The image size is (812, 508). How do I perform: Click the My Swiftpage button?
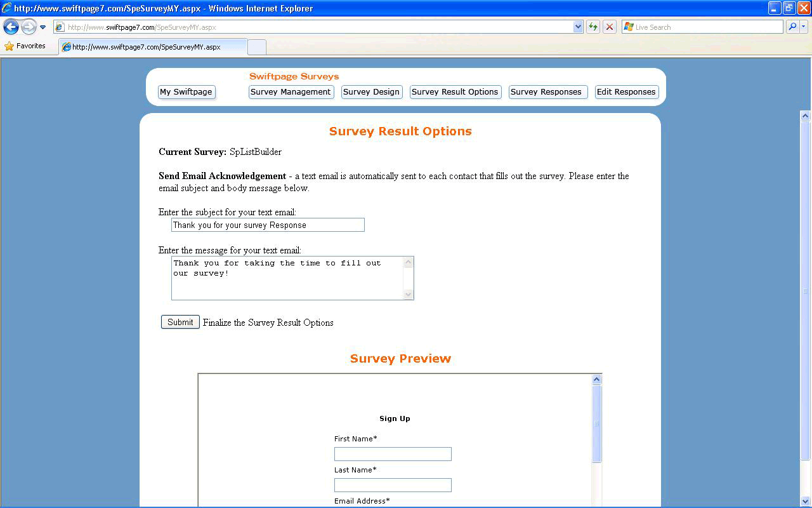186,92
